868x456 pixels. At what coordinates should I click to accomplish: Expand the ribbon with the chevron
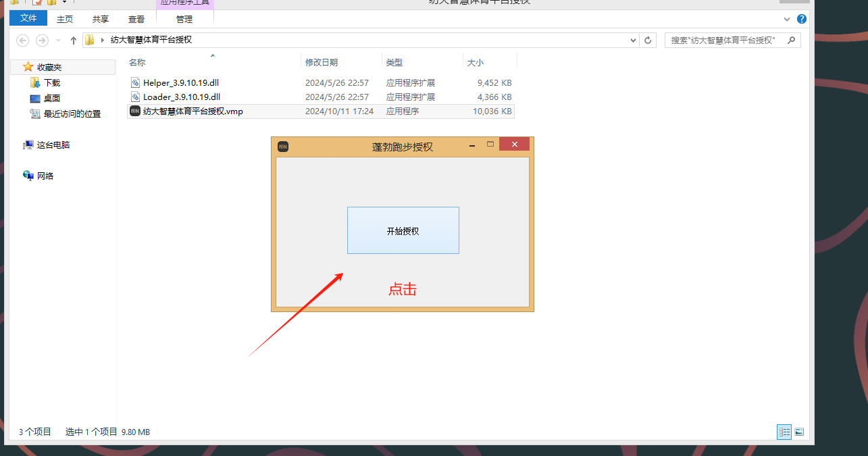pyautogui.click(x=788, y=19)
